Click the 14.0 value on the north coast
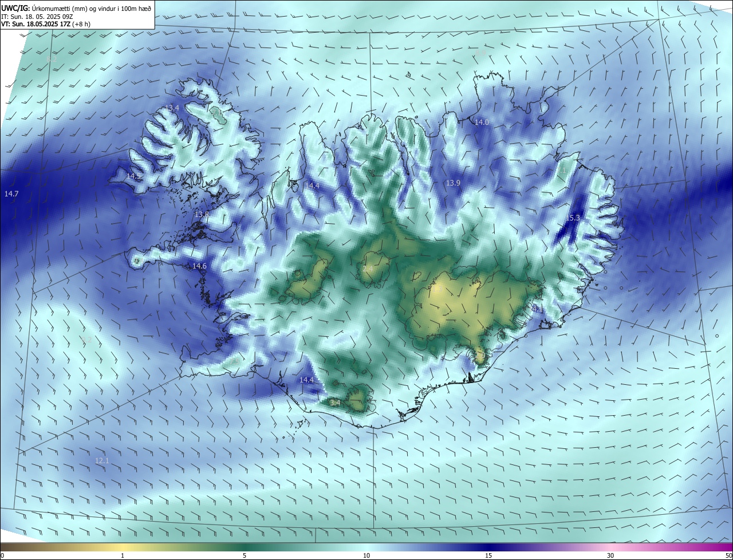This screenshot has width=733, height=560. pos(482,122)
